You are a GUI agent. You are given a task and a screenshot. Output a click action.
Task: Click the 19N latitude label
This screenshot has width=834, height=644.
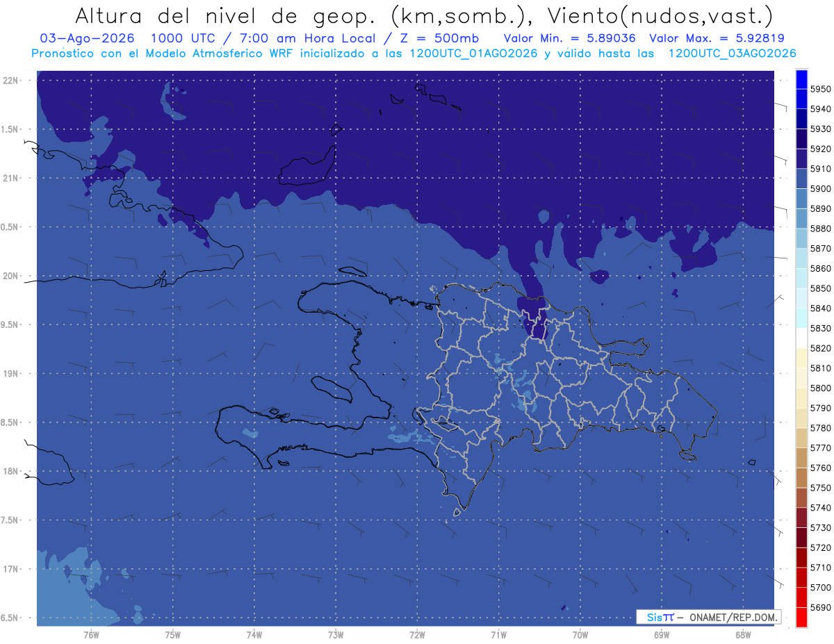[x=10, y=374]
